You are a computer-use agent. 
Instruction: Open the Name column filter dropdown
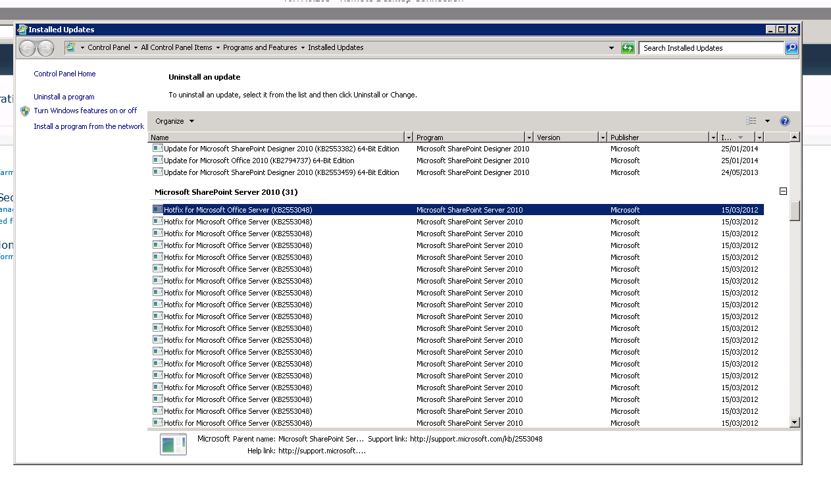click(x=409, y=138)
